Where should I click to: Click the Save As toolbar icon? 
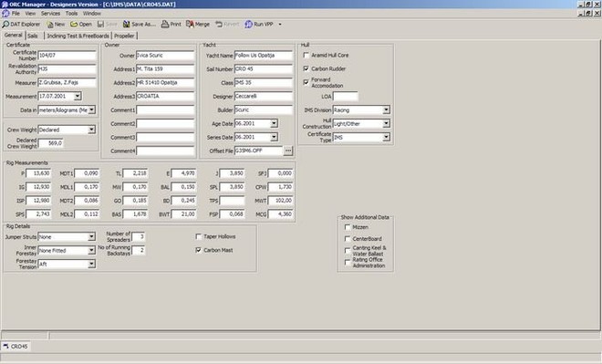click(140, 25)
